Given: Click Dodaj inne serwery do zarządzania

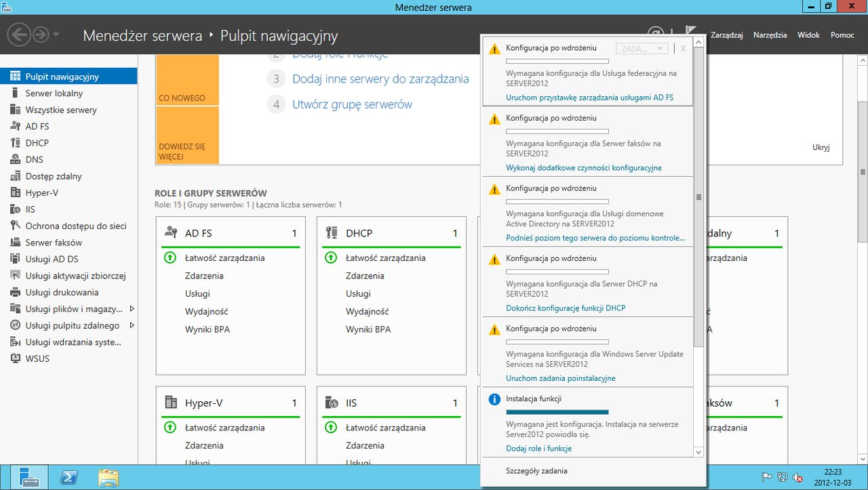Looking at the screenshot, I should 380,79.
